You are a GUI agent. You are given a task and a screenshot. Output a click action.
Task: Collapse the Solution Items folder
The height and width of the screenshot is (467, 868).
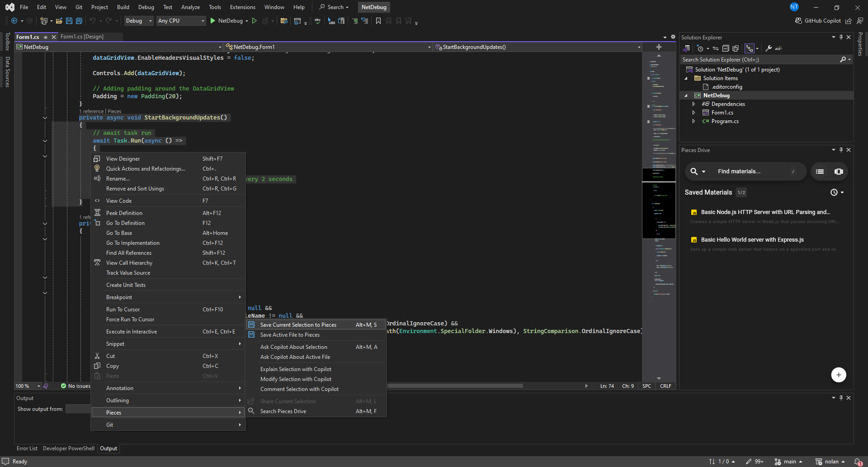click(x=686, y=78)
